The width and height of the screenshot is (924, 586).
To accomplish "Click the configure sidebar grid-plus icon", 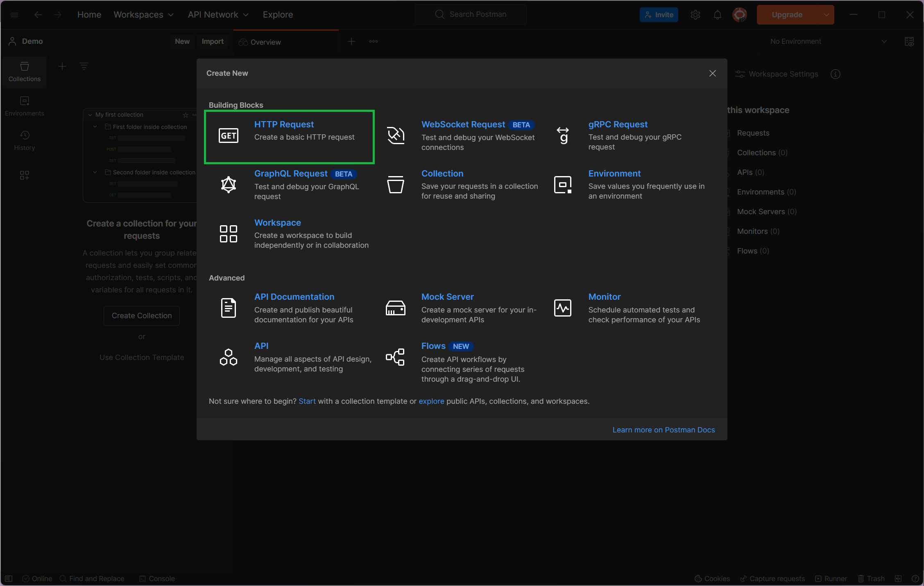I will [x=25, y=175].
